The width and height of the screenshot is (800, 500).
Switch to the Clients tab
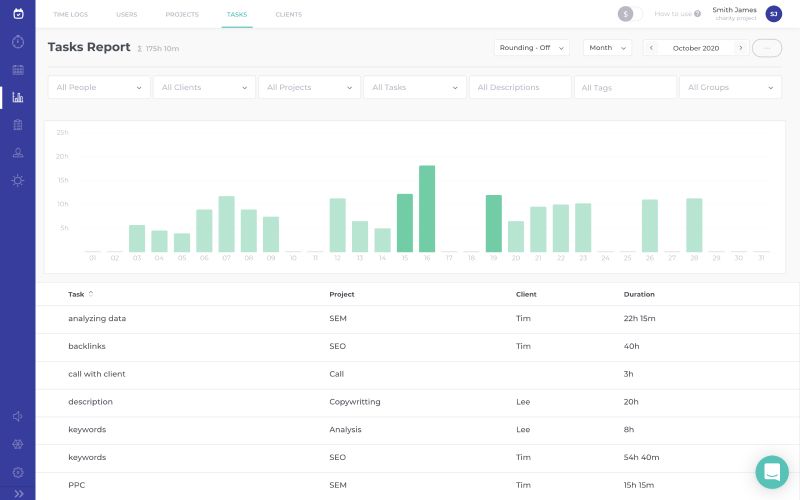click(x=289, y=14)
